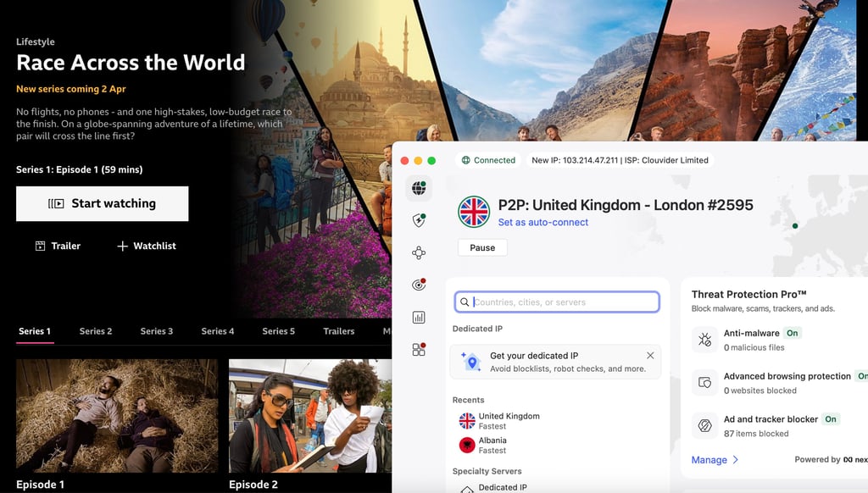Open Threat Protection shield icon in sidebar
The image size is (868, 493).
(419, 220)
